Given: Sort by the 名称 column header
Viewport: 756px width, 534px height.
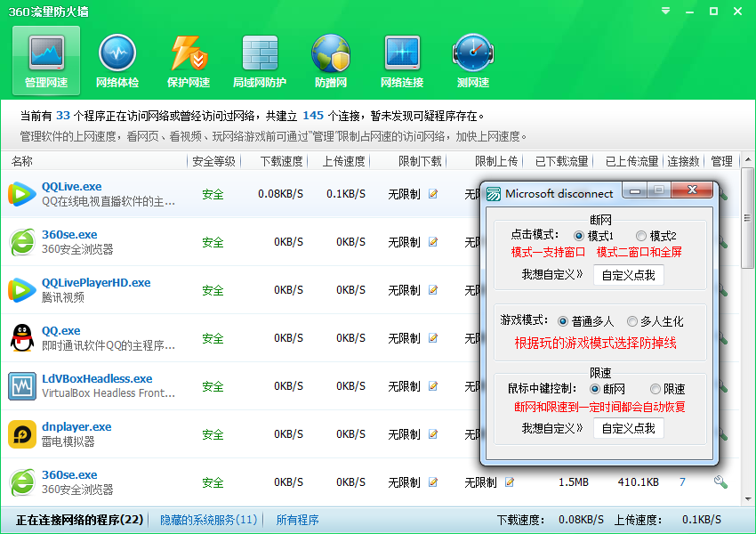Looking at the screenshot, I should pos(94,161).
